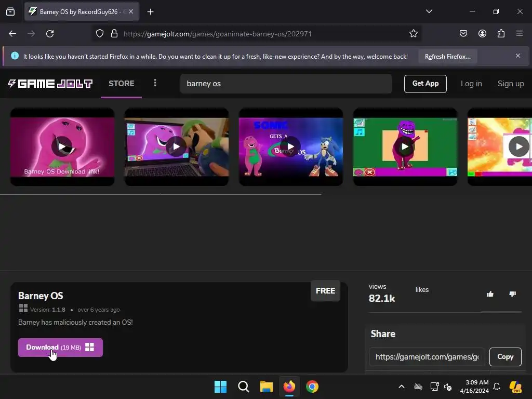
Task: Download Barney OS 19 MB
Action: pyautogui.click(x=60, y=348)
